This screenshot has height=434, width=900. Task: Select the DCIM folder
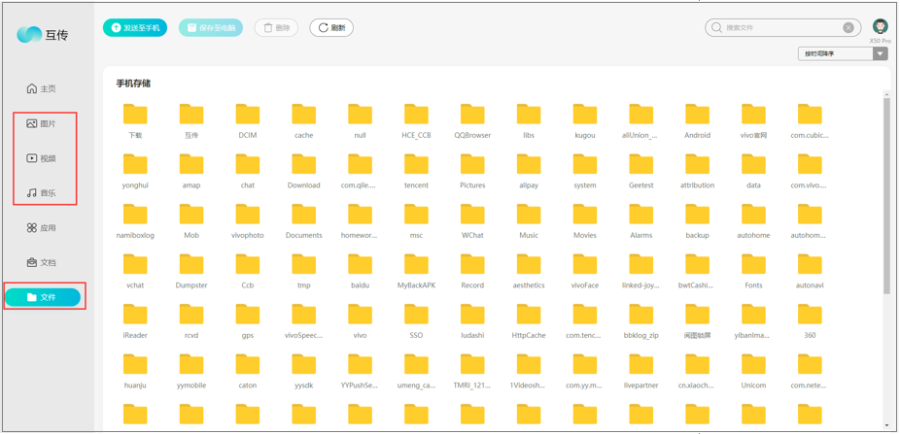[248, 121]
